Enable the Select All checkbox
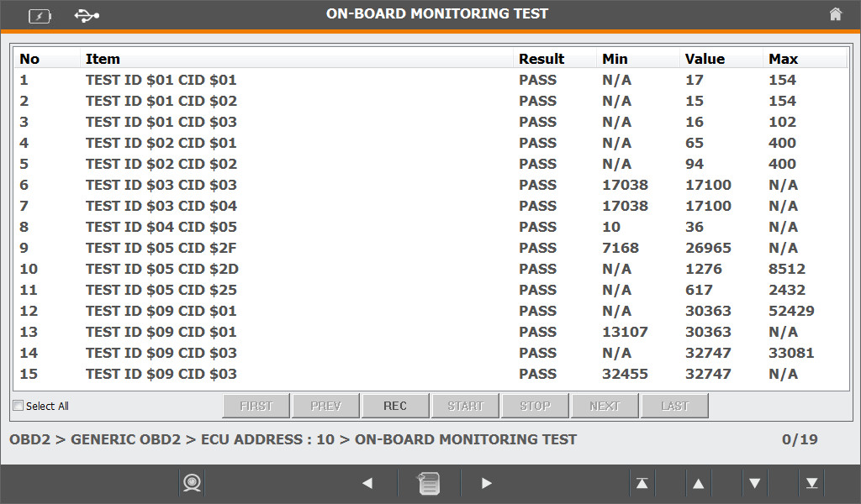 click(x=18, y=407)
